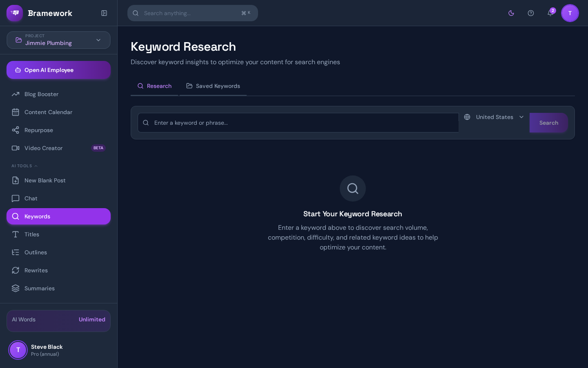Click the Content Calendar icon

(16, 112)
